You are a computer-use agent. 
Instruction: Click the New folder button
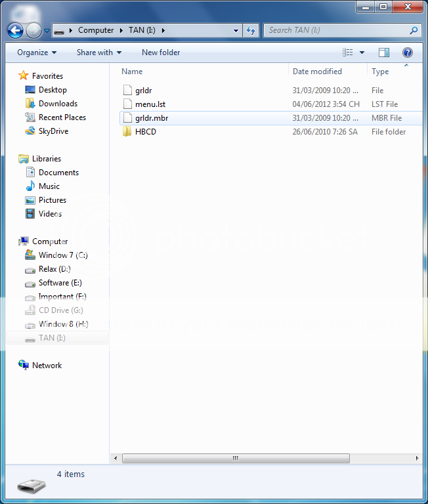(x=161, y=52)
